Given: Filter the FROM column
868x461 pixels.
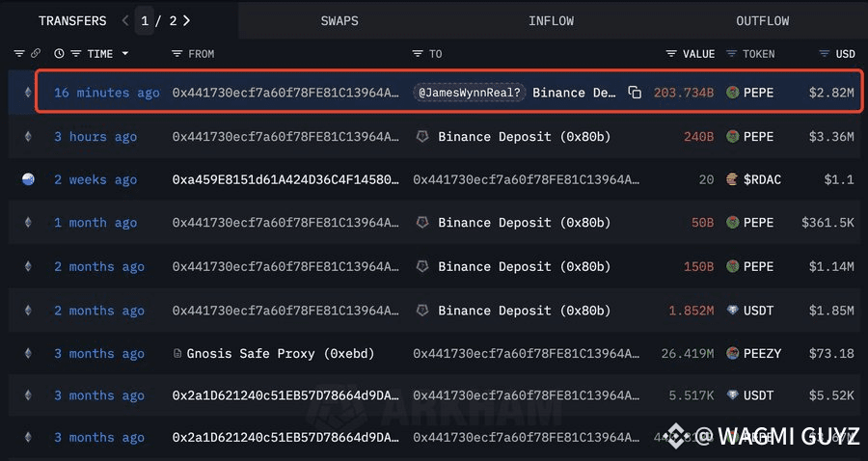Looking at the screenshot, I should (x=177, y=54).
